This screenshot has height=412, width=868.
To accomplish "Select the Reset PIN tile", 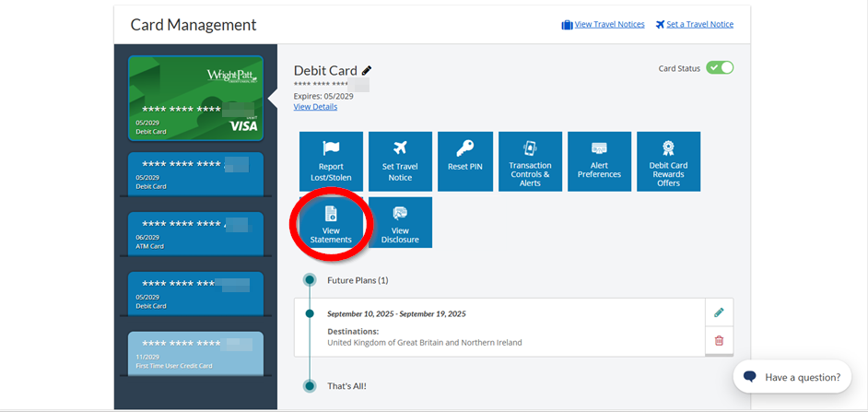I will tap(465, 161).
